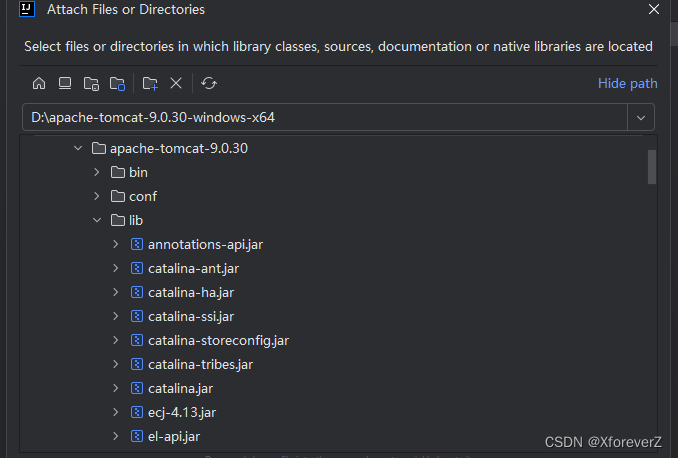Expand catalina.jar node

(x=115, y=388)
